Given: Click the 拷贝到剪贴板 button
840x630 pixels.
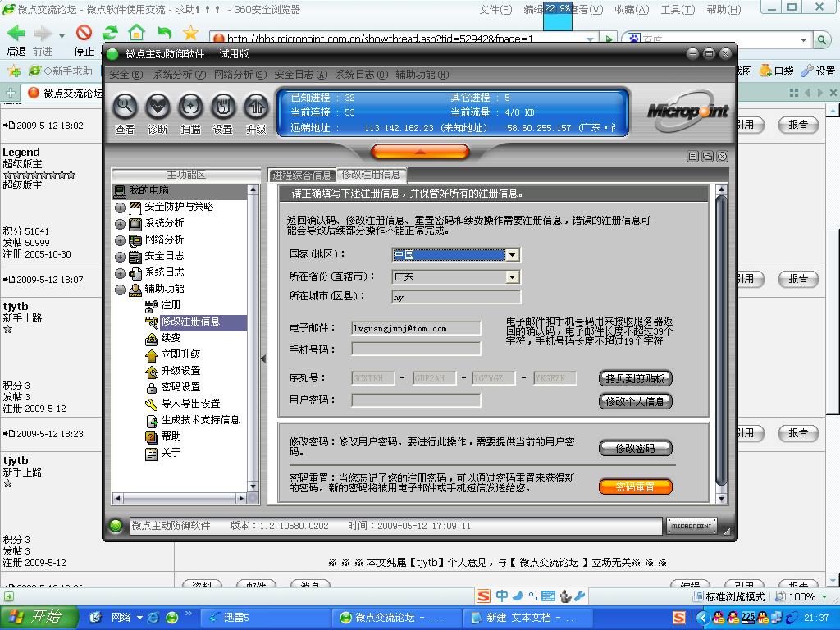Looking at the screenshot, I should click(636, 379).
